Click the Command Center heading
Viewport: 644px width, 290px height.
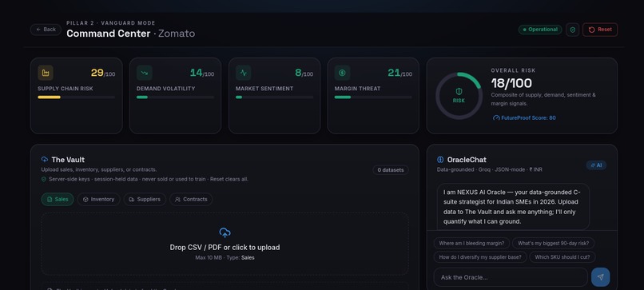(109, 34)
